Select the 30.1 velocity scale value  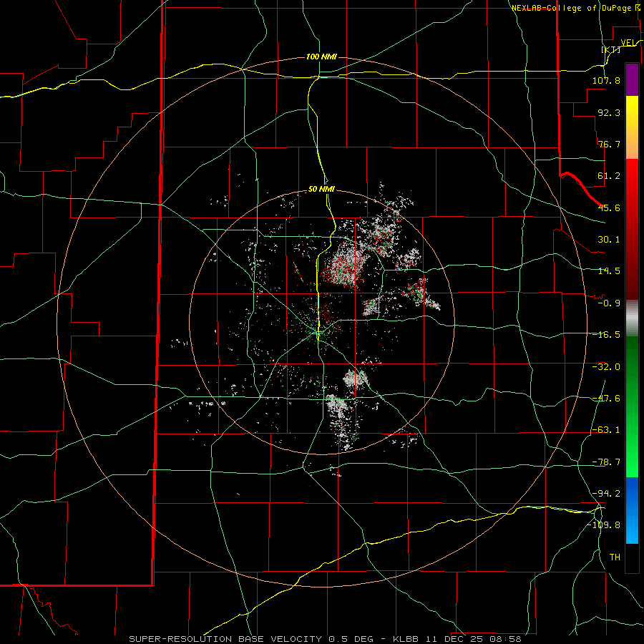click(x=609, y=240)
